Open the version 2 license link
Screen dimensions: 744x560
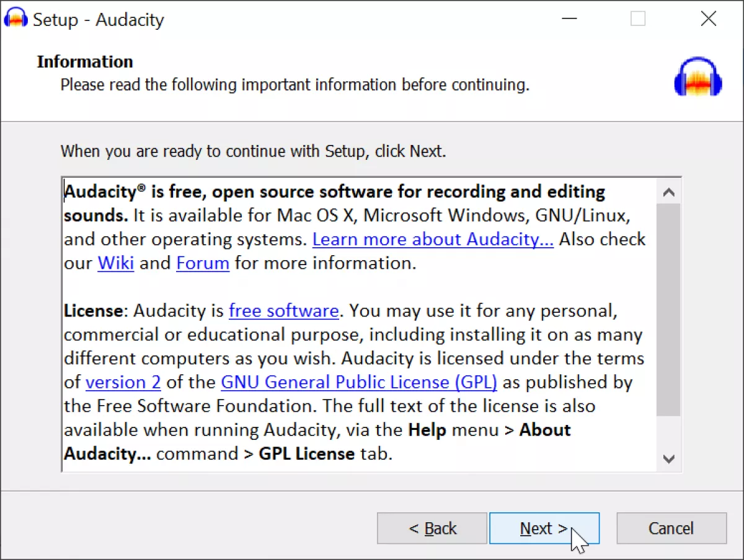tap(123, 382)
